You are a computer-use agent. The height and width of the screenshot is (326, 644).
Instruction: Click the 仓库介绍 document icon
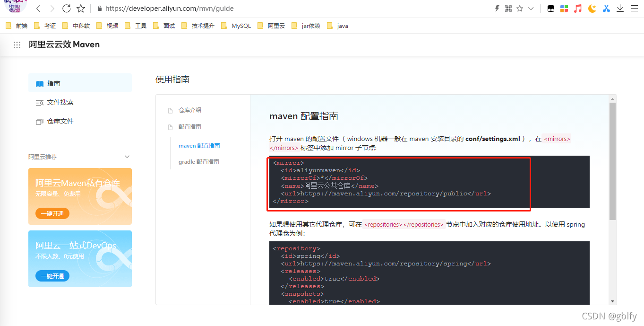pyautogui.click(x=170, y=111)
